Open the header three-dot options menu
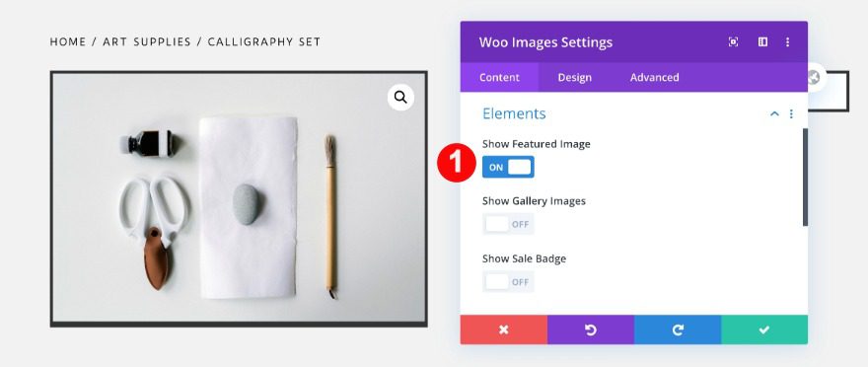This screenshot has width=868, height=367. pos(788,42)
